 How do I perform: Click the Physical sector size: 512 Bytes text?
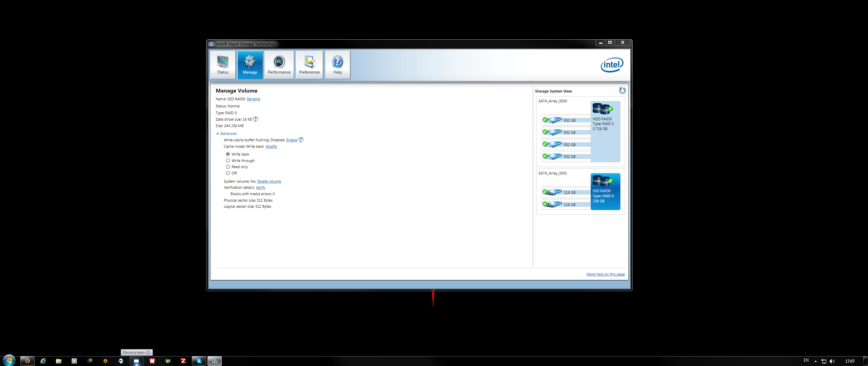point(248,200)
